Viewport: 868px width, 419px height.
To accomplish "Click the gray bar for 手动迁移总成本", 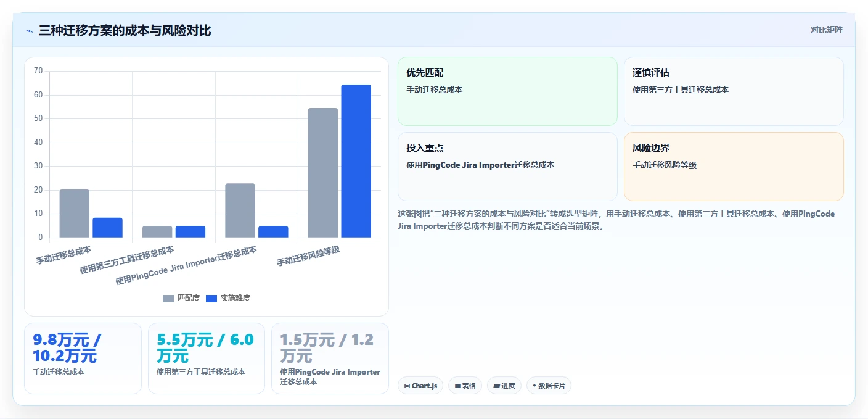I will click(75, 214).
